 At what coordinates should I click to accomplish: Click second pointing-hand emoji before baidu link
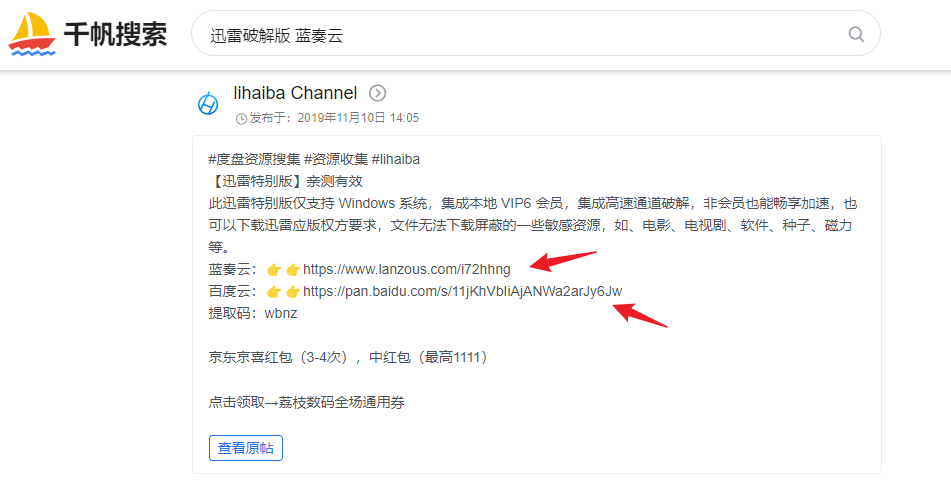tap(293, 292)
